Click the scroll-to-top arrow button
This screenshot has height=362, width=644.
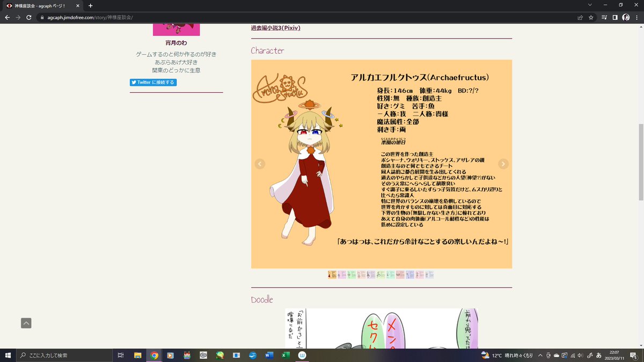coord(26,323)
